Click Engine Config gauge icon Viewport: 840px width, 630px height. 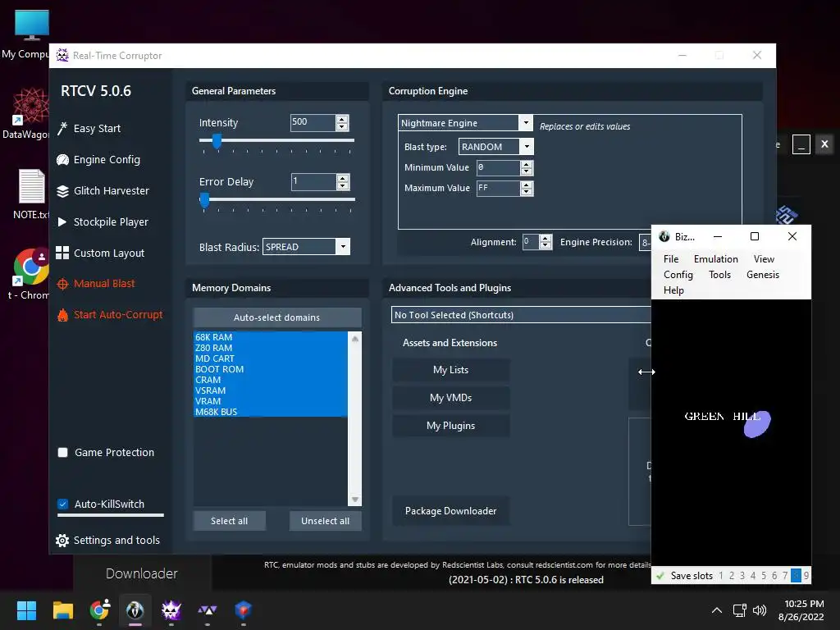pos(62,160)
